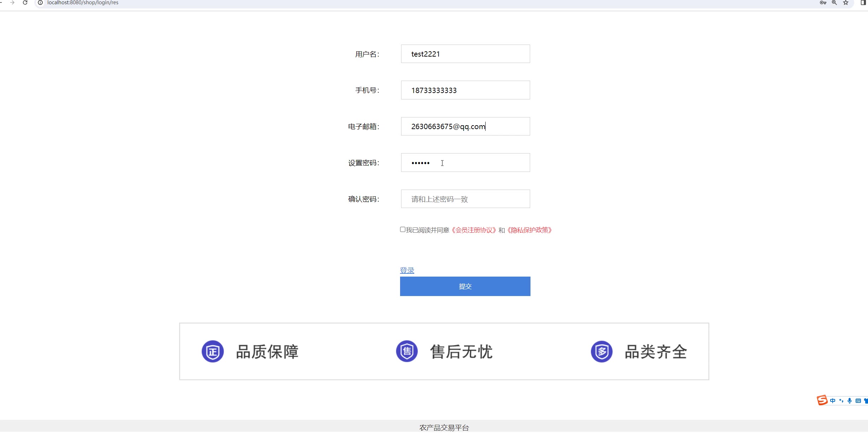The height and width of the screenshot is (440, 868).
Task: Tick the agreement checkbox 我已阅读并同意
Action: [403, 230]
